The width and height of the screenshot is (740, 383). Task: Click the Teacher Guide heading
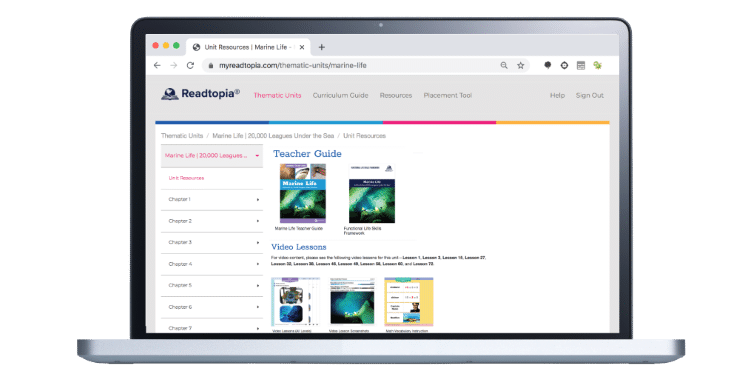pyautogui.click(x=307, y=154)
